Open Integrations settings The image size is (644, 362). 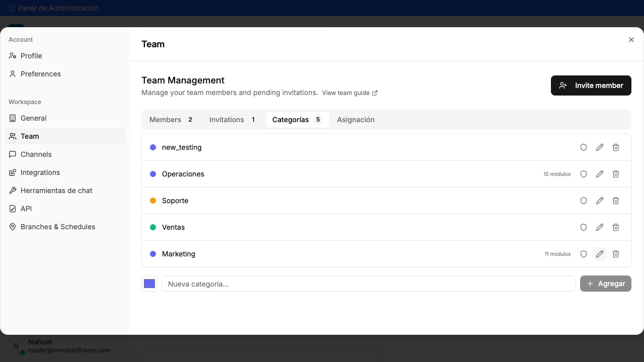65,172
